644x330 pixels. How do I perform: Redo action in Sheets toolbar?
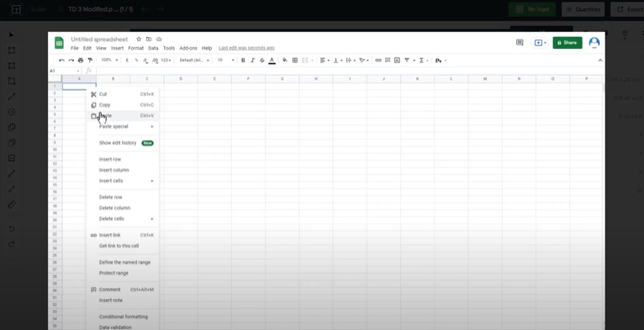coord(71,60)
